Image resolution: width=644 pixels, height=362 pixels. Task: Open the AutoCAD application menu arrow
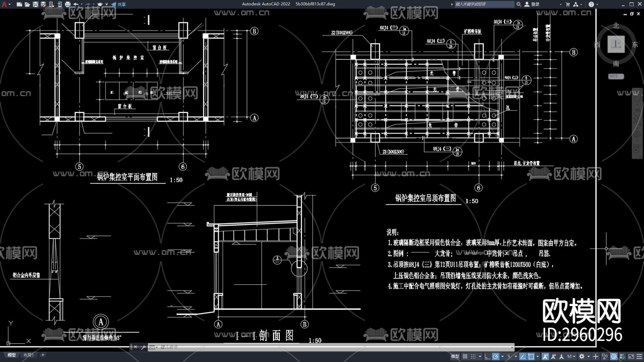click(x=10, y=4)
